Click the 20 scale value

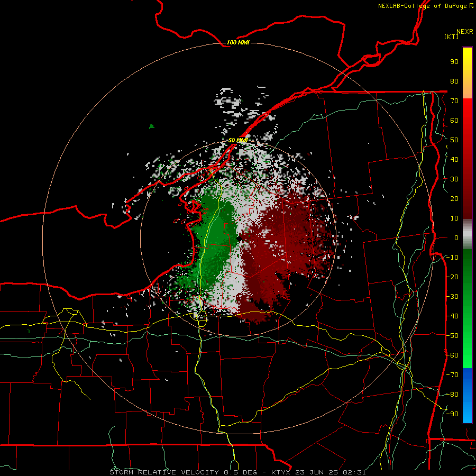pos(454,198)
